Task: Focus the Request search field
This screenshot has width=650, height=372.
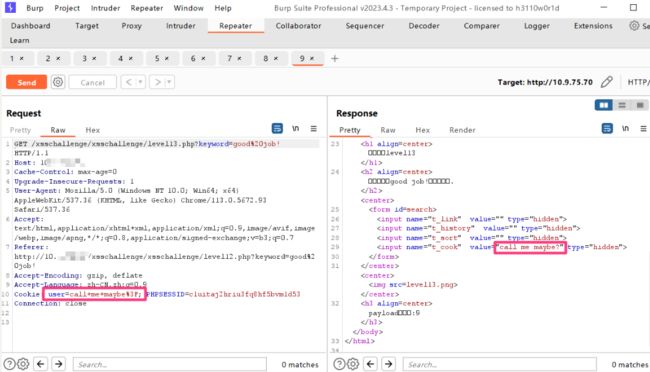Action: point(170,364)
